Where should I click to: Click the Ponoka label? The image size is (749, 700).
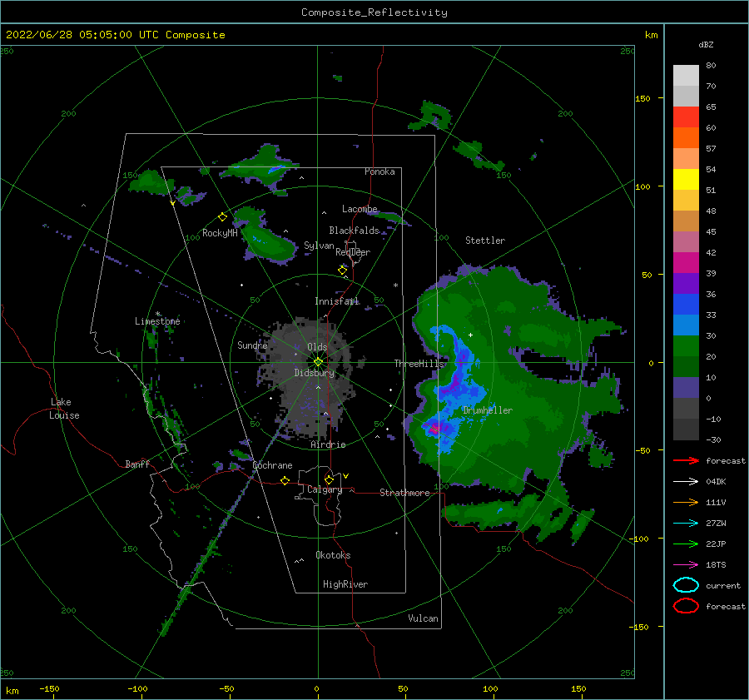click(x=379, y=171)
